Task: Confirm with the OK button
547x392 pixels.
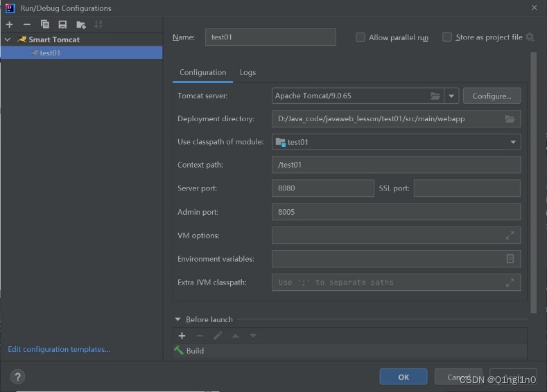Action: tap(403, 377)
